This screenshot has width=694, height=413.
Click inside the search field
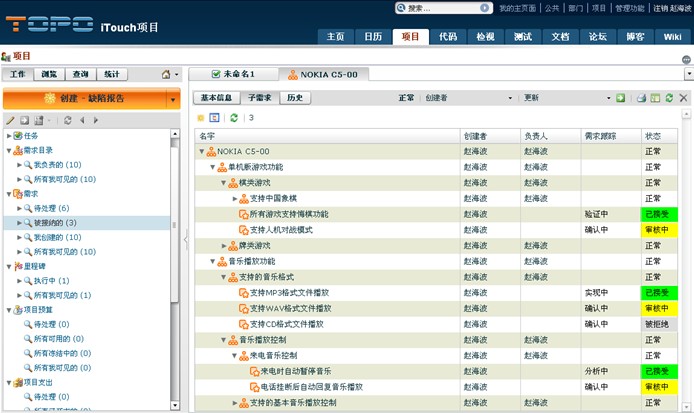point(443,8)
